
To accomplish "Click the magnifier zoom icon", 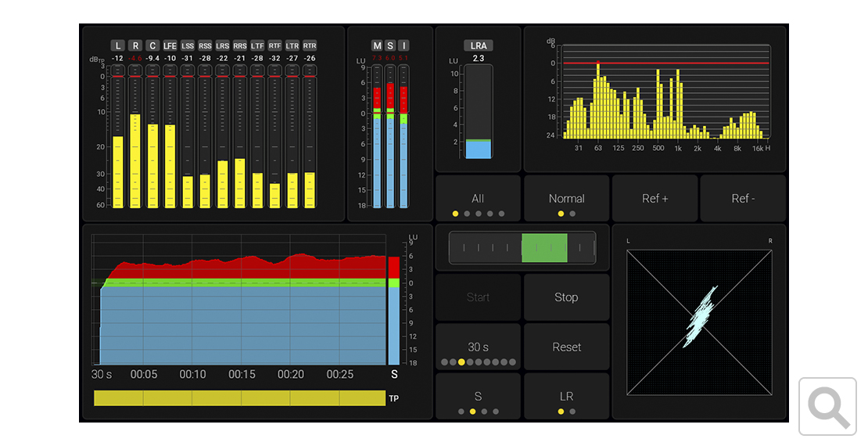I will click(828, 405).
